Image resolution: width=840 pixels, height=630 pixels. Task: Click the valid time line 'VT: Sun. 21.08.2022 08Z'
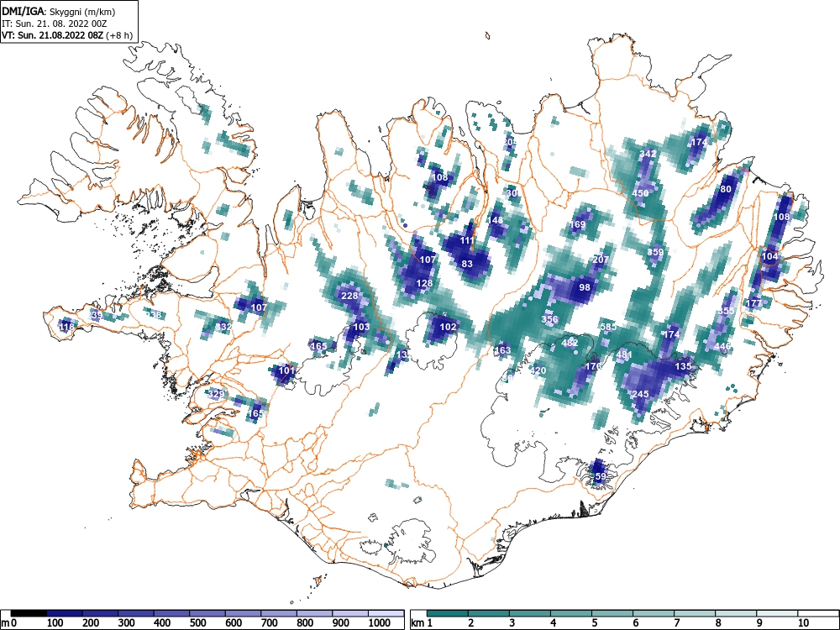[53, 35]
